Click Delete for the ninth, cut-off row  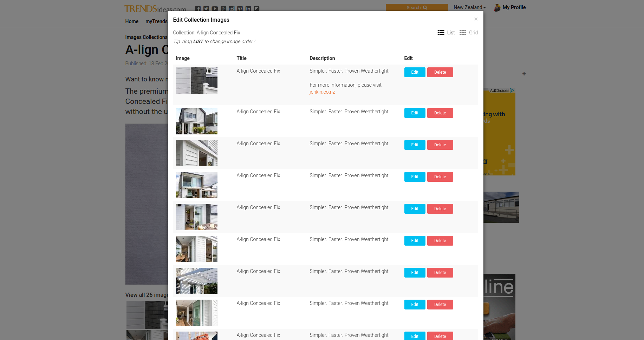coord(440,336)
